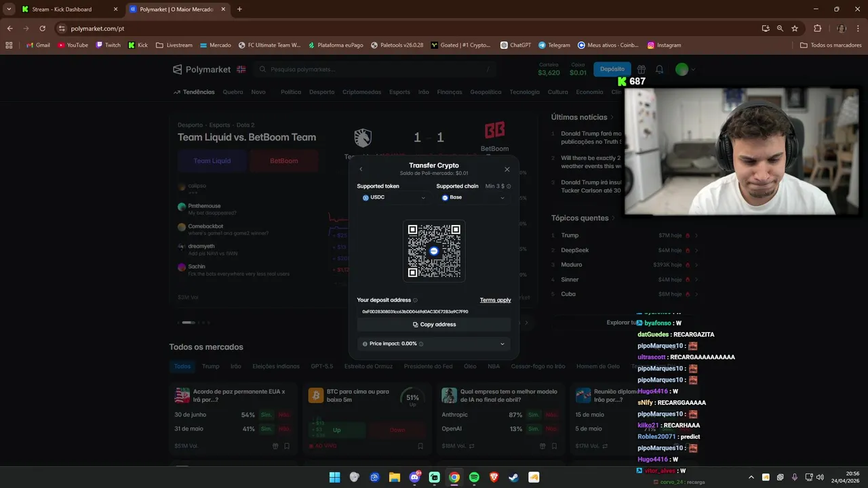This screenshot has width=868, height=488.
Task: Open the Todos os marcadores folder
Action: [831, 45]
